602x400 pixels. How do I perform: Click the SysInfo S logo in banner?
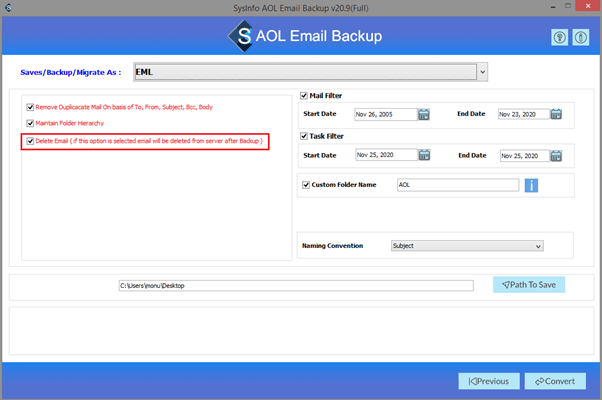(241, 36)
